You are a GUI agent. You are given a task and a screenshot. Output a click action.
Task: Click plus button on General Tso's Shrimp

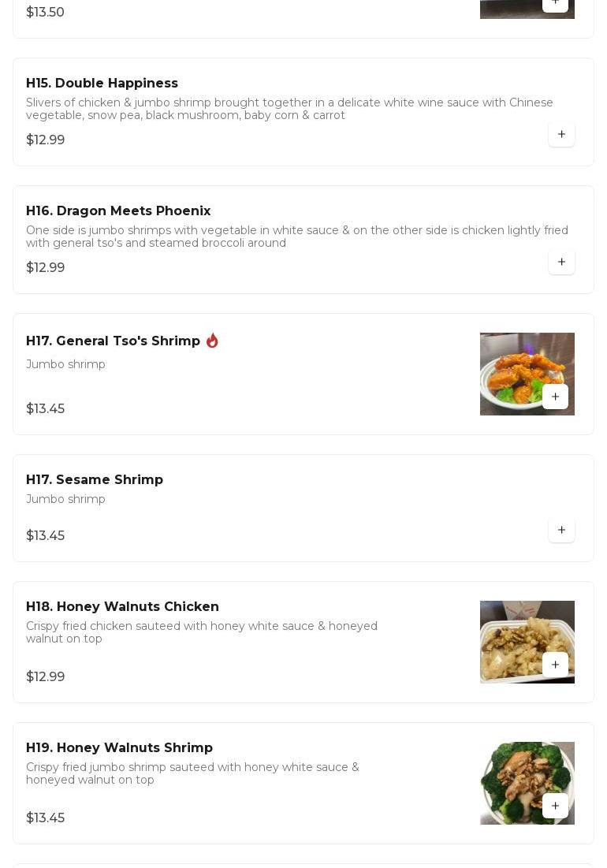(x=555, y=397)
